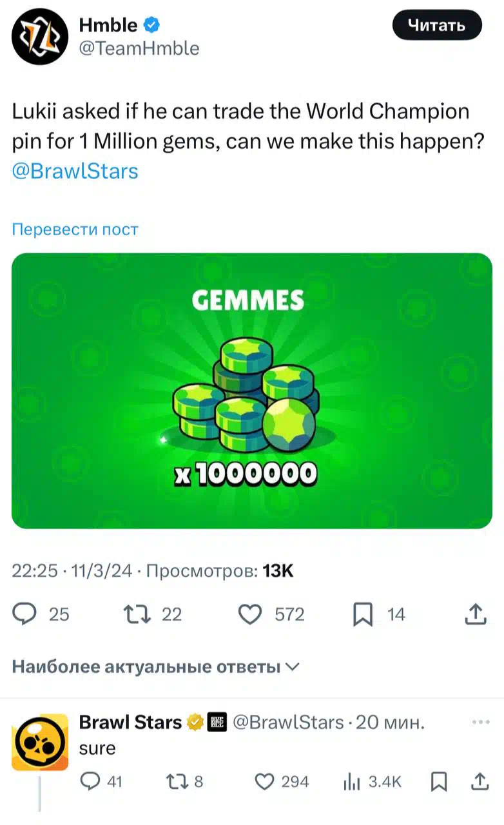Share the Hmble post
The width and height of the screenshot is (504, 825).
tap(475, 615)
